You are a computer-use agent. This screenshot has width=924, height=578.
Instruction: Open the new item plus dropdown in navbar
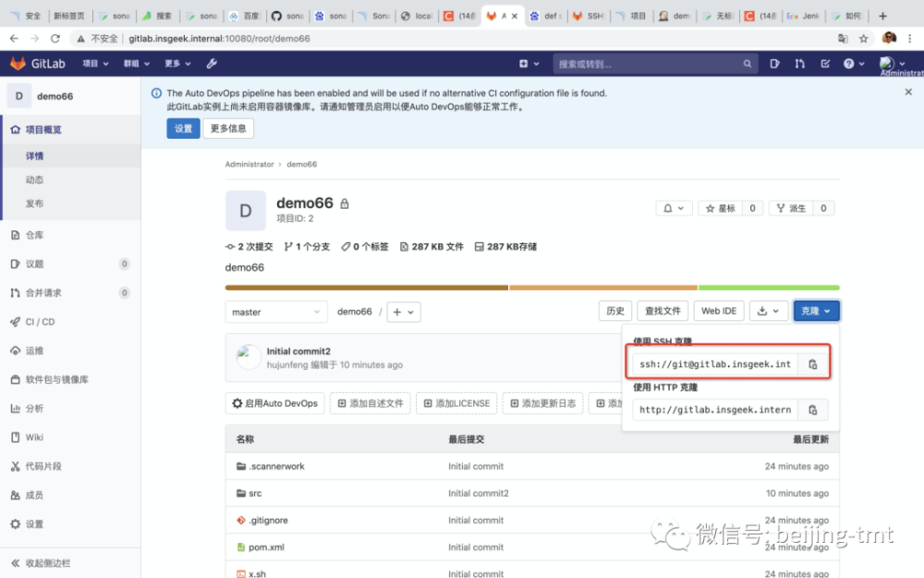529,64
